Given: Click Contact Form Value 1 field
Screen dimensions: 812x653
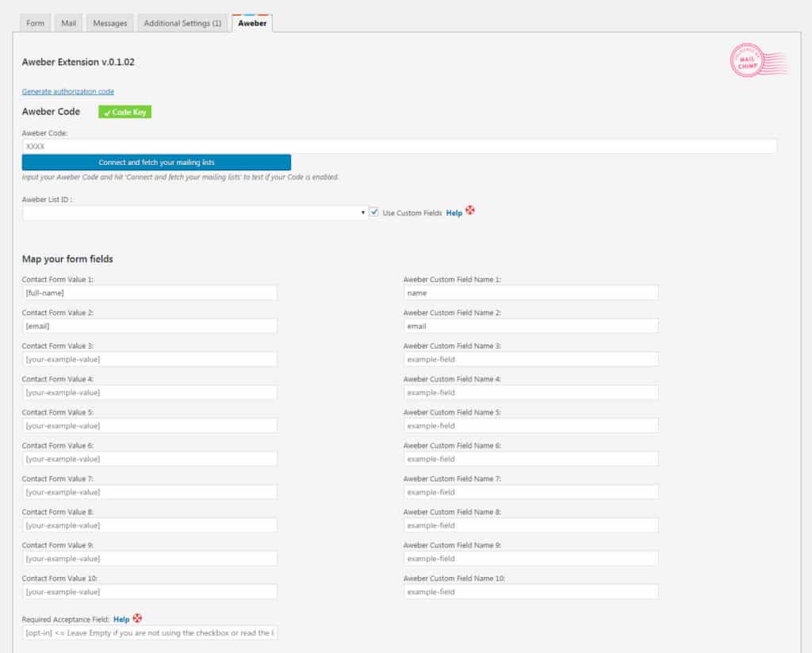Looking at the screenshot, I should [150, 293].
